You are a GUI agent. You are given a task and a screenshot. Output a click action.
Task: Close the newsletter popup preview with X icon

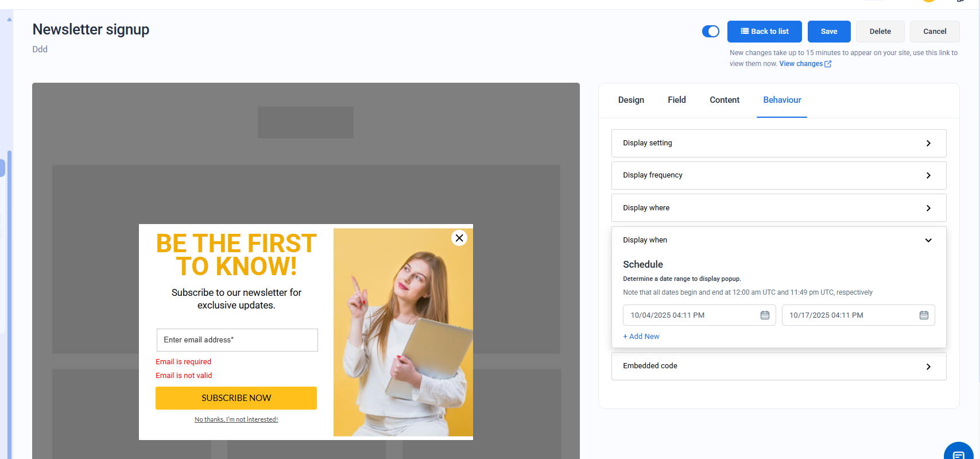click(459, 238)
